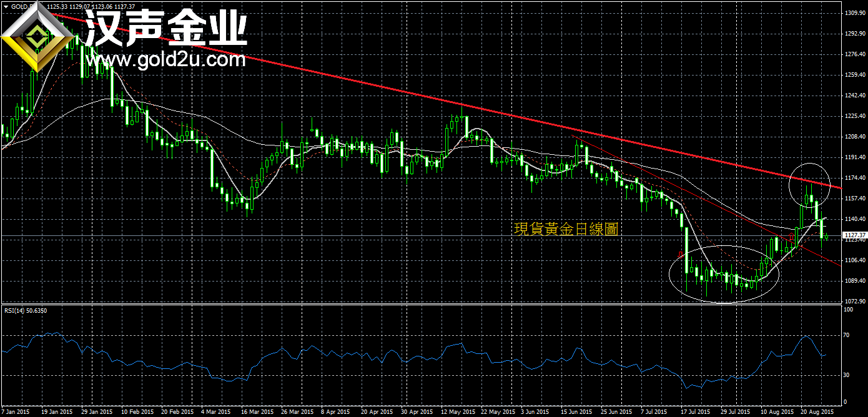Click the 29 Jan 2015 date label
Screen dimensions: 868x417
click(x=96, y=412)
